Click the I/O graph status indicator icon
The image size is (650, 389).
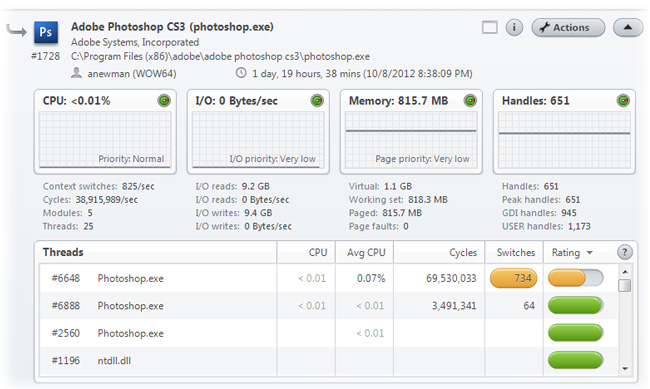[x=317, y=100]
